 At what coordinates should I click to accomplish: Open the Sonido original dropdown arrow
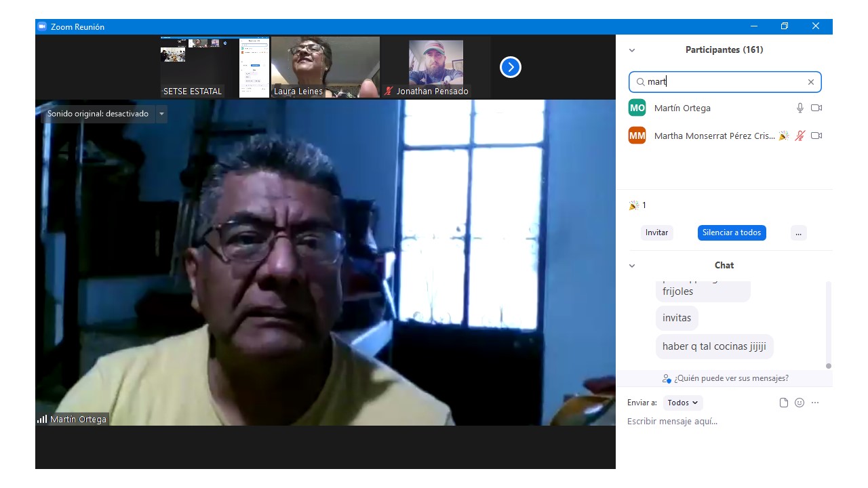coord(161,114)
